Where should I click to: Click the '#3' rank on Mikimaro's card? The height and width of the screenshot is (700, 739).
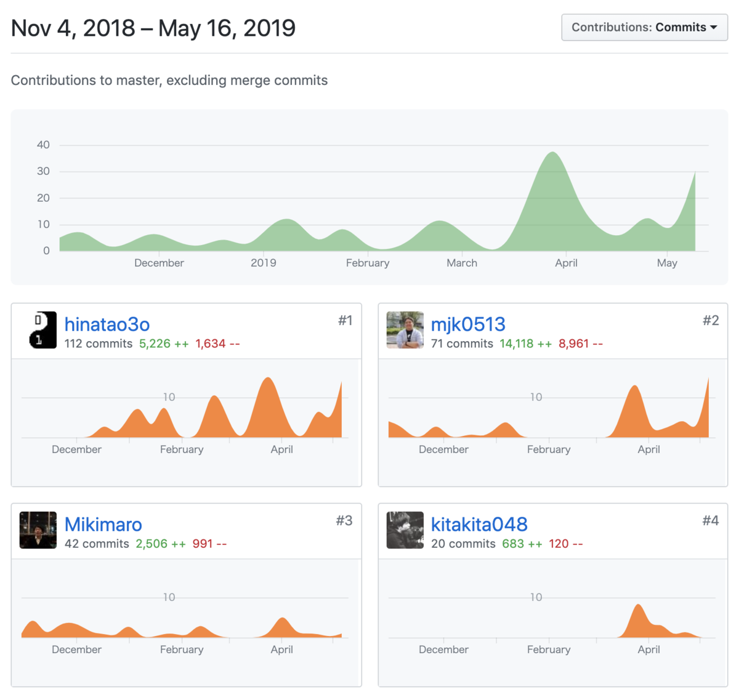click(x=344, y=520)
